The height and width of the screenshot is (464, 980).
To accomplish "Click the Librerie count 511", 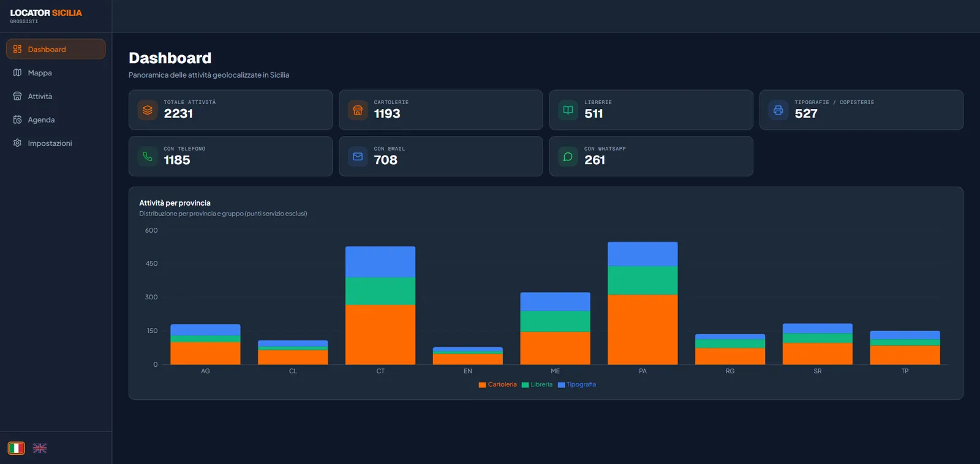I will [594, 114].
